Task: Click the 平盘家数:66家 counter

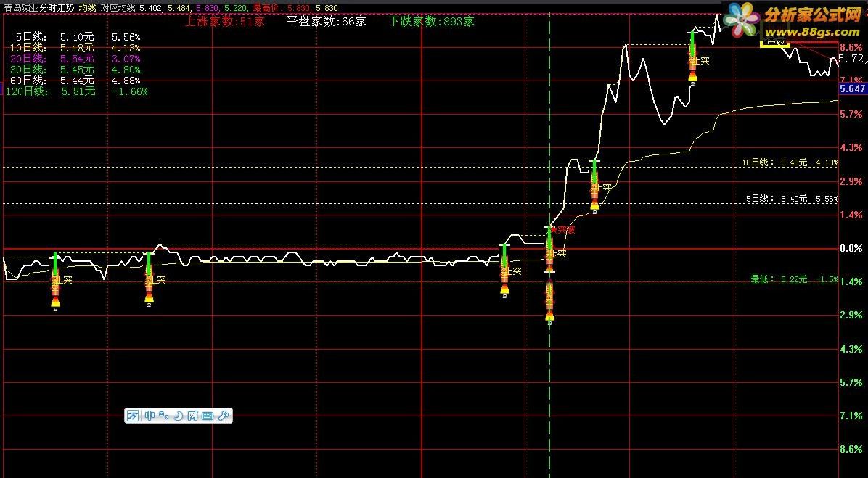Action: (327, 22)
